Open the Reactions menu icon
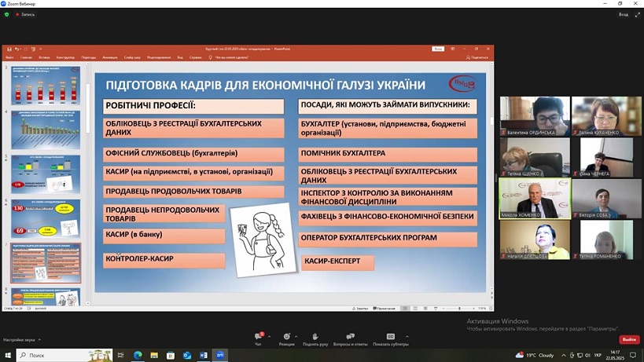Image resolution: width=644 pixels, height=362 pixels. (x=287, y=338)
